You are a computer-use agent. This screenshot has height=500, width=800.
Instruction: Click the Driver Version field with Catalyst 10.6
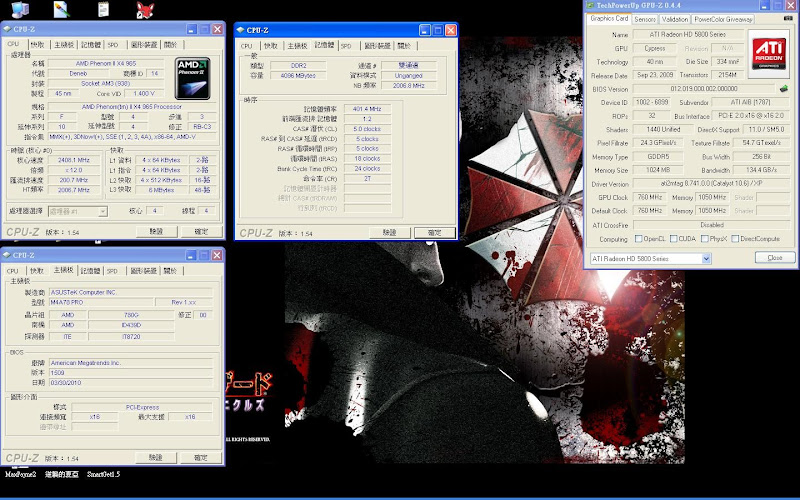point(712,184)
